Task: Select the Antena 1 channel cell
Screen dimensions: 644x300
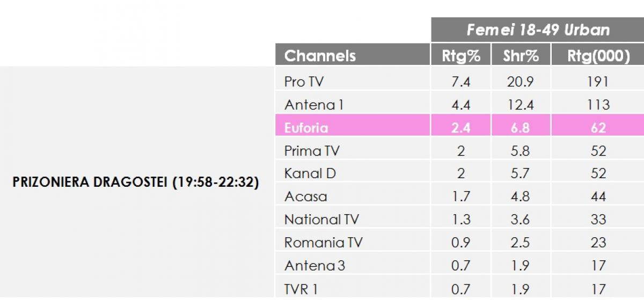Action: click(x=313, y=105)
